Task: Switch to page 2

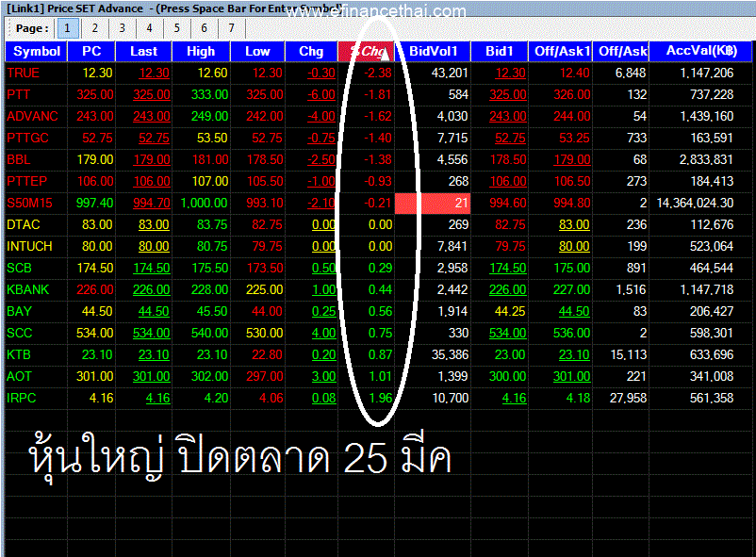Action: [x=94, y=28]
